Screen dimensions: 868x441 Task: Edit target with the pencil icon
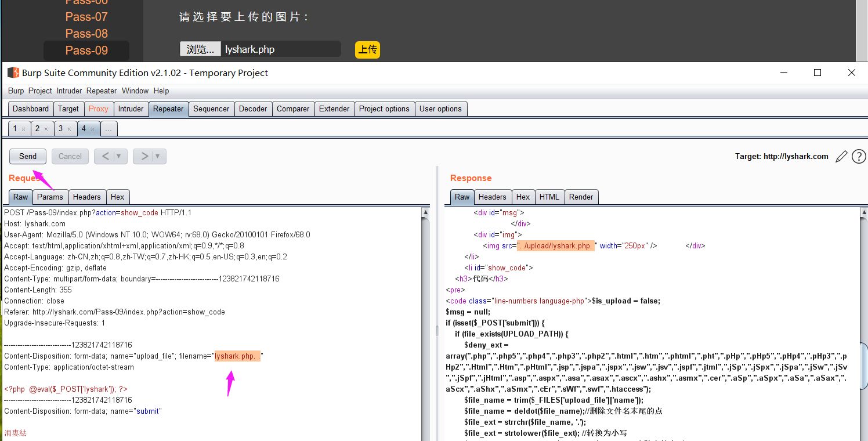(841, 157)
